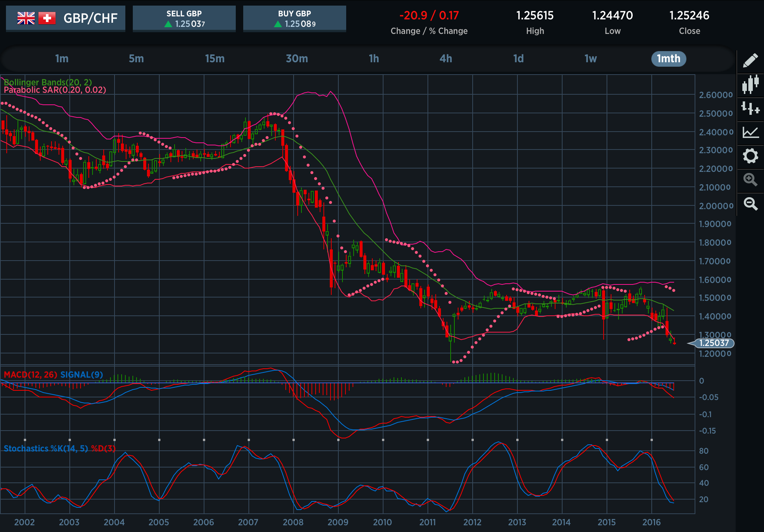Click the UK flag icon
Viewport: 764px width, 532px height.
pyautogui.click(x=26, y=18)
